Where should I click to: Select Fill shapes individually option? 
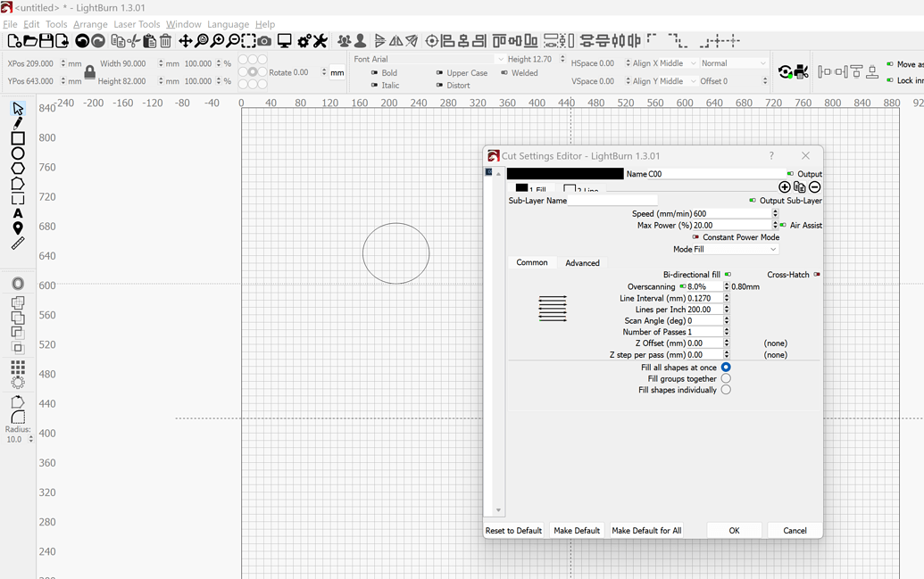726,390
